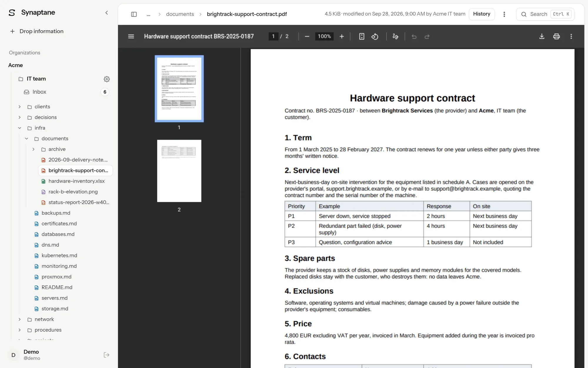Zoom out the PDF
Screen dimensions: 588x368
307,37
